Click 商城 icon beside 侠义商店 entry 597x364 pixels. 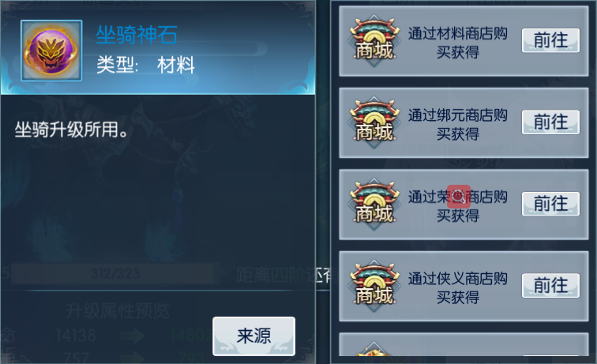pos(374,286)
